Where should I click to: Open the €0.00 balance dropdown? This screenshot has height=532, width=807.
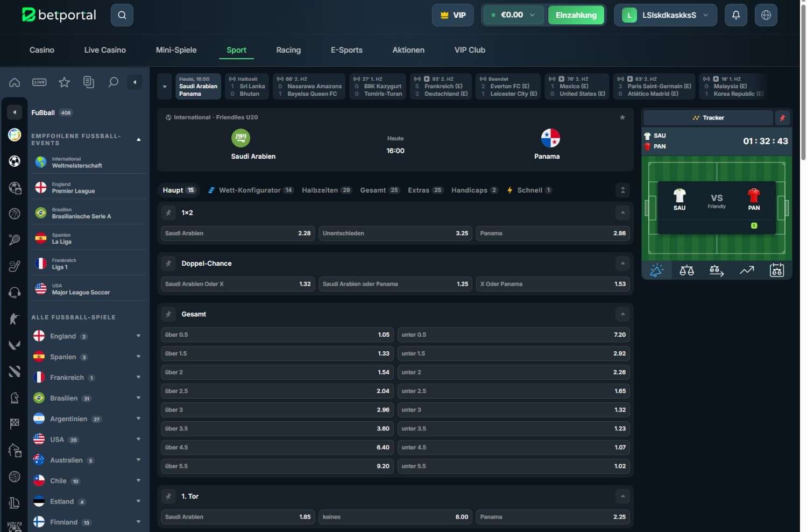click(514, 15)
